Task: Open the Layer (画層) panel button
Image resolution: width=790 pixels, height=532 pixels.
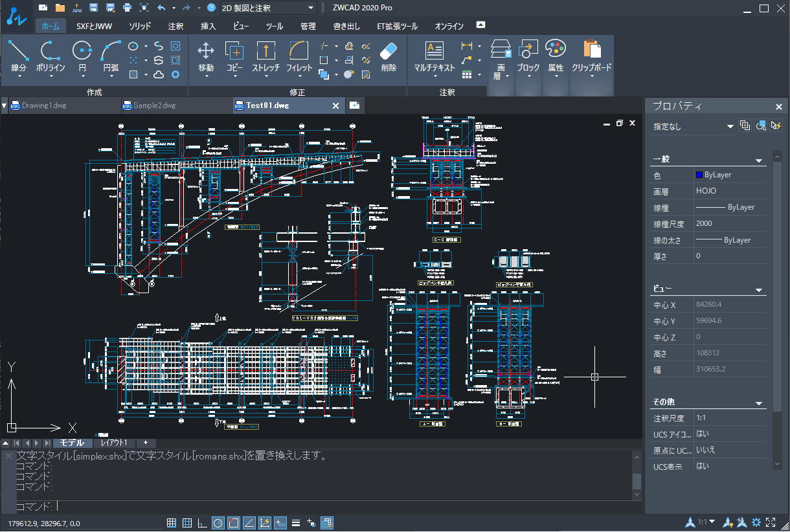Action: pos(499,60)
